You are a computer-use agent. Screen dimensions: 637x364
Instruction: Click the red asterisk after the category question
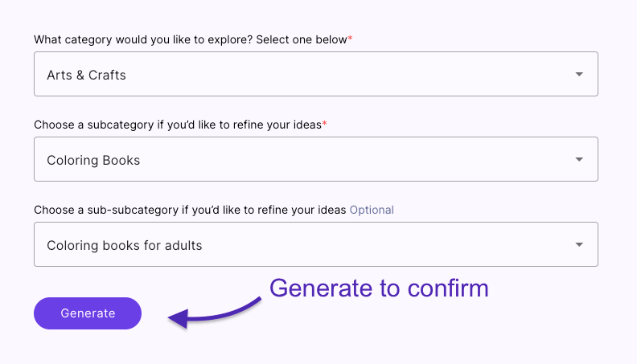click(350, 39)
